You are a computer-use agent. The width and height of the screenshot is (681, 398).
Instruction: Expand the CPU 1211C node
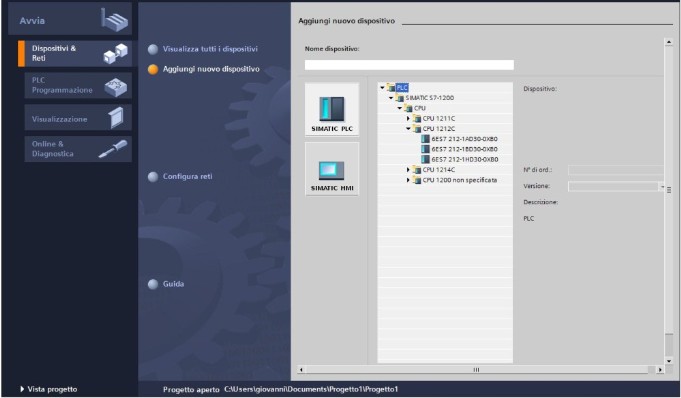(408, 119)
